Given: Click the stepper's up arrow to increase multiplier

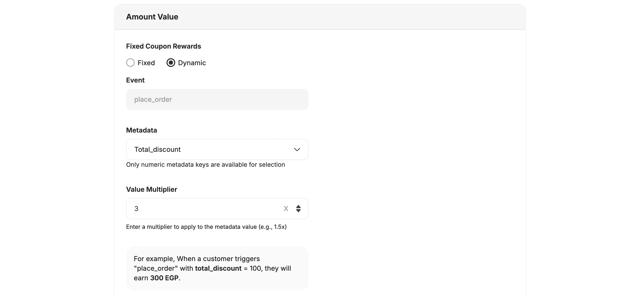Looking at the screenshot, I should (298, 206).
